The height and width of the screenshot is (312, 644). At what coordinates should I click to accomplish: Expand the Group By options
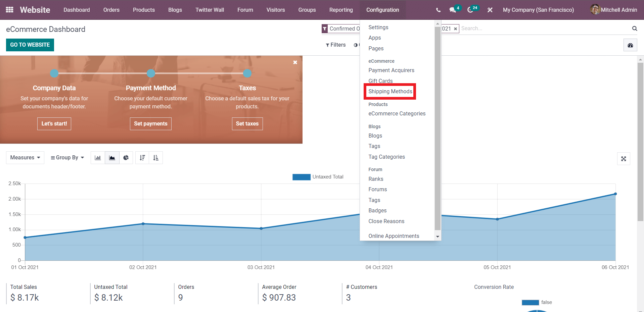pos(67,157)
